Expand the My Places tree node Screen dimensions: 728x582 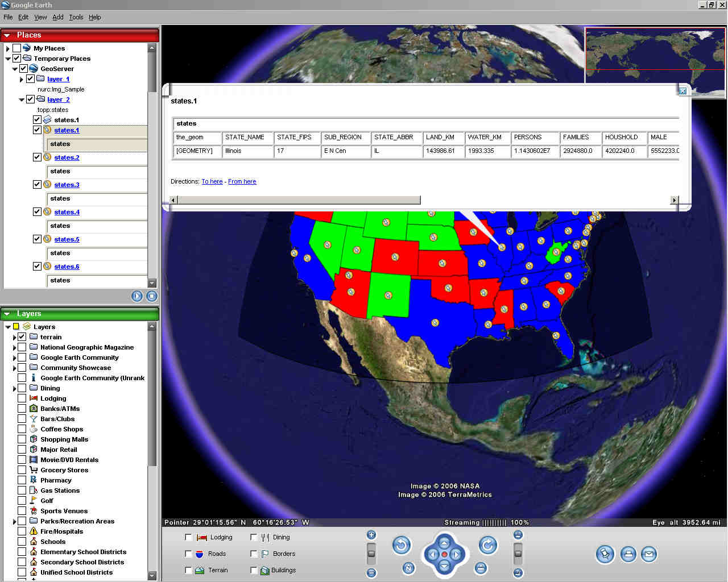[8, 49]
